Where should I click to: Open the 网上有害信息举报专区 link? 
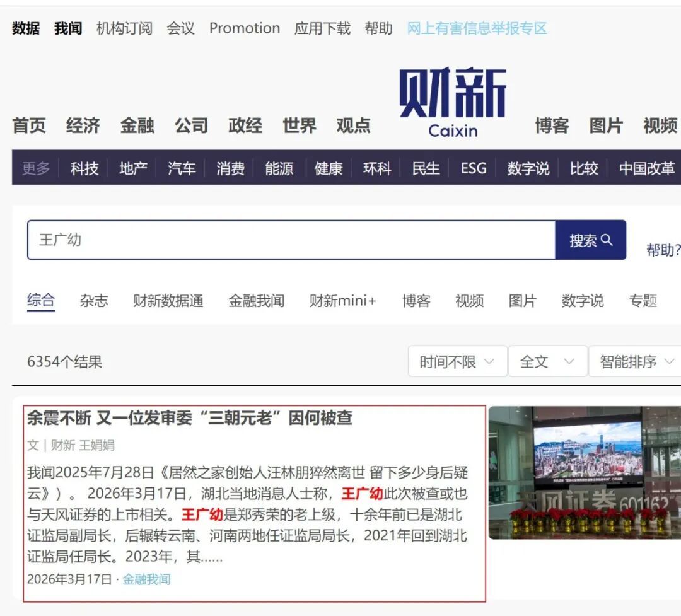[x=477, y=28]
